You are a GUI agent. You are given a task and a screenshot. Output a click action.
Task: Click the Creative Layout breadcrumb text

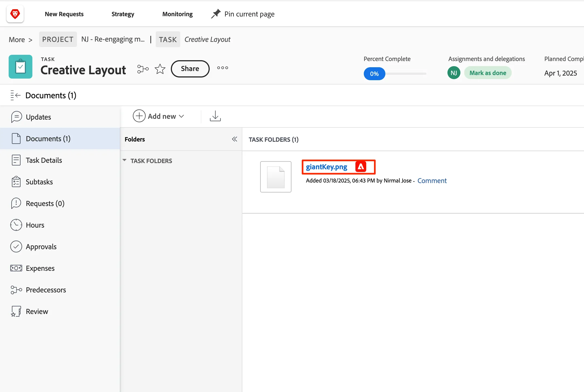pyautogui.click(x=208, y=39)
